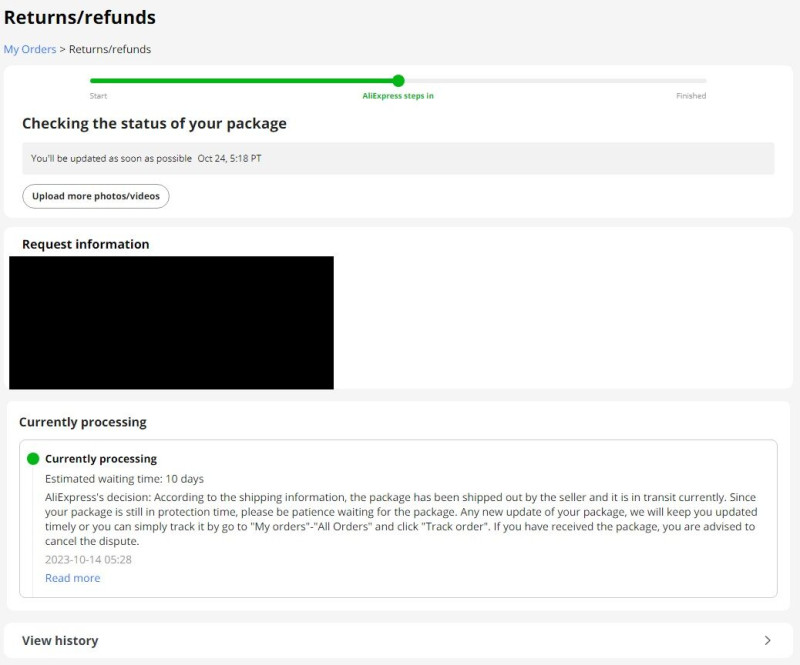Click the Checking the status heading
This screenshot has width=800, height=665.
click(154, 124)
